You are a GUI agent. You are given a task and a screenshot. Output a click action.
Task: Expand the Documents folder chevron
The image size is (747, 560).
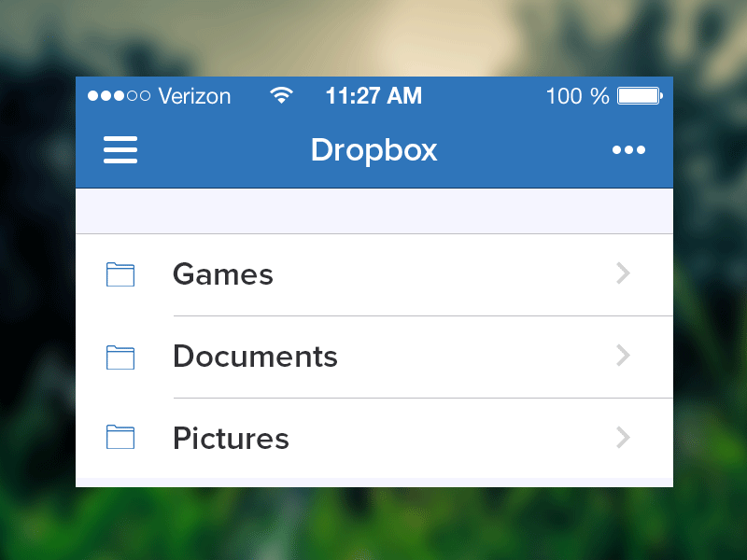[622, 356]
